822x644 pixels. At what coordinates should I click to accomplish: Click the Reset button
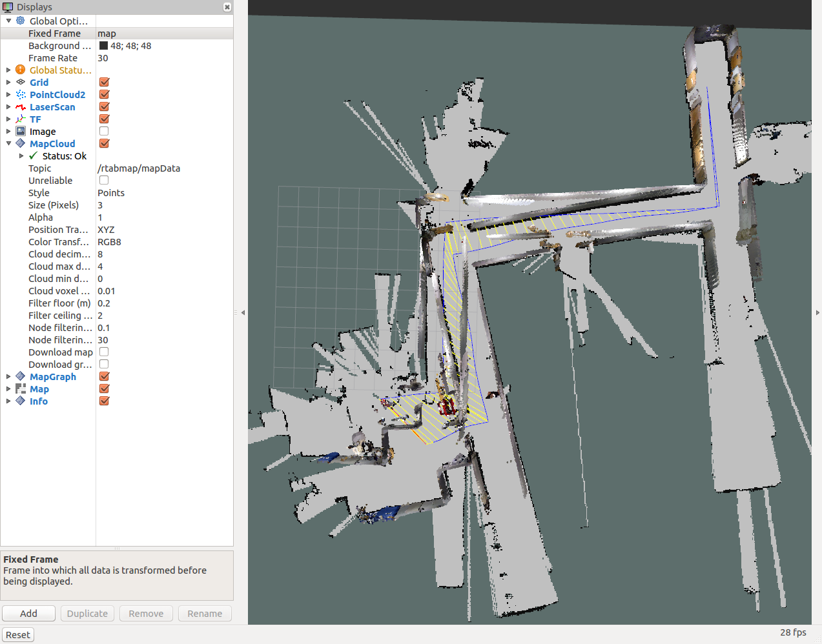pos(18,635)
